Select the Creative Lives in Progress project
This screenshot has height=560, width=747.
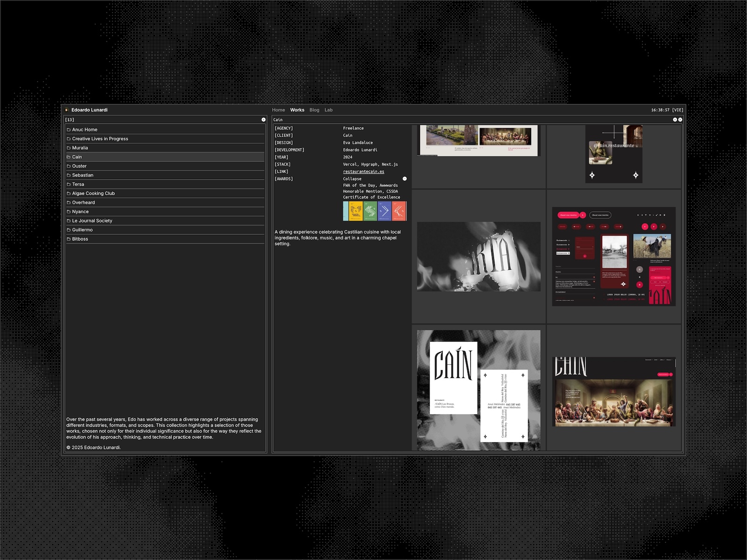pos(100,139)
